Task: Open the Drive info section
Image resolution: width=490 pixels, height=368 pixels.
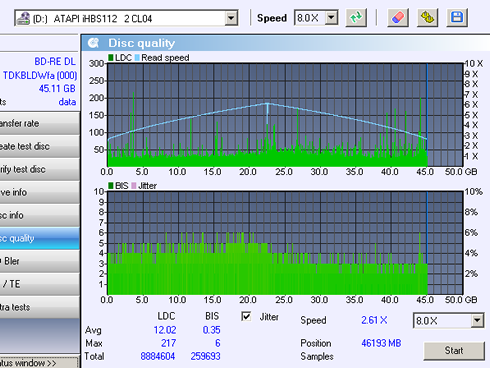Action: (40, 193)
